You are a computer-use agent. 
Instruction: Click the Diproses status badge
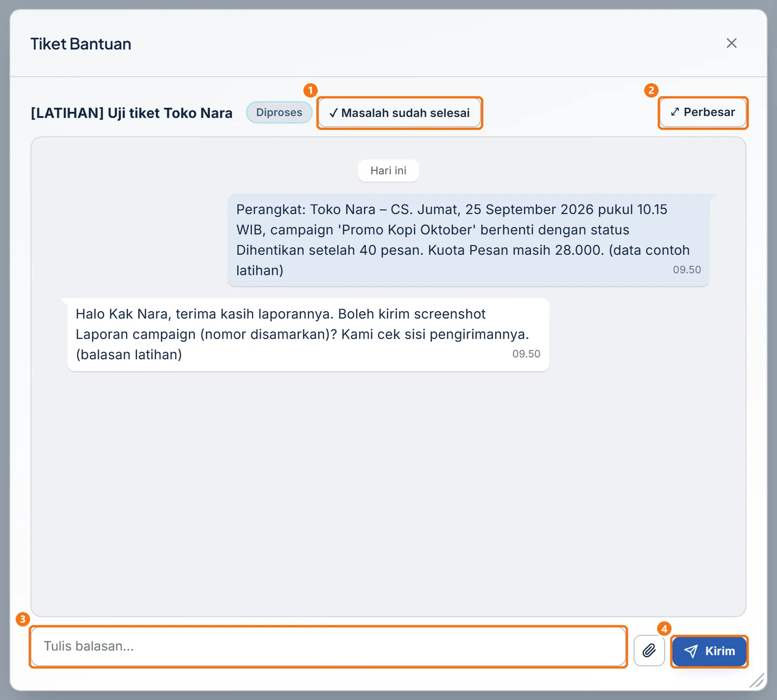click(279, 112)
